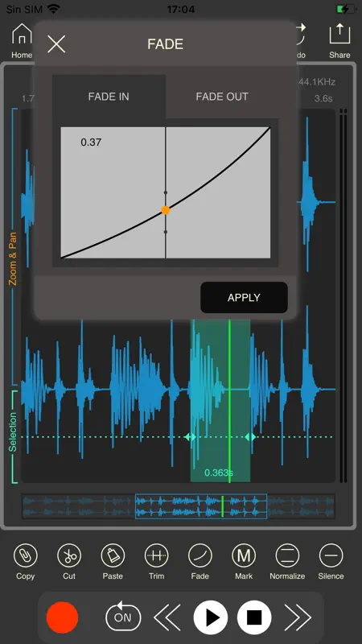Open the Fade tool
The height and width of the screenshot is (644, 362).
(200, 561)
